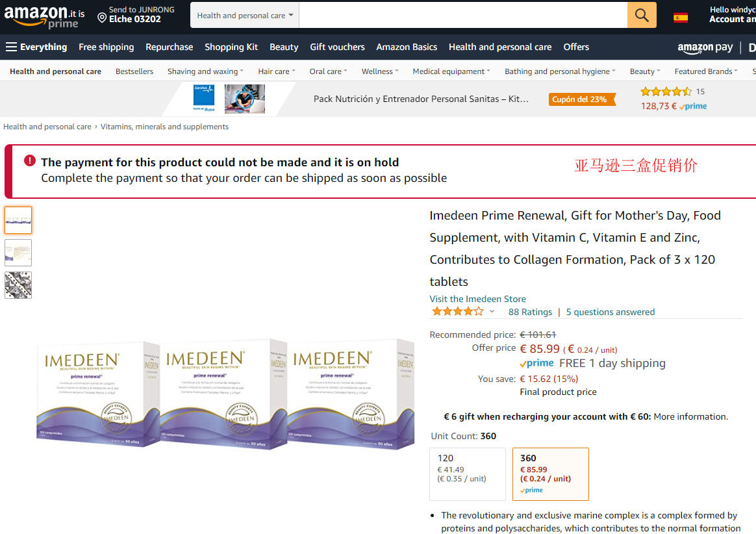The height and width of the screenshot is (534, 756).
Task: Open the rating breakdown chevron
Action: tap(492, 312)
